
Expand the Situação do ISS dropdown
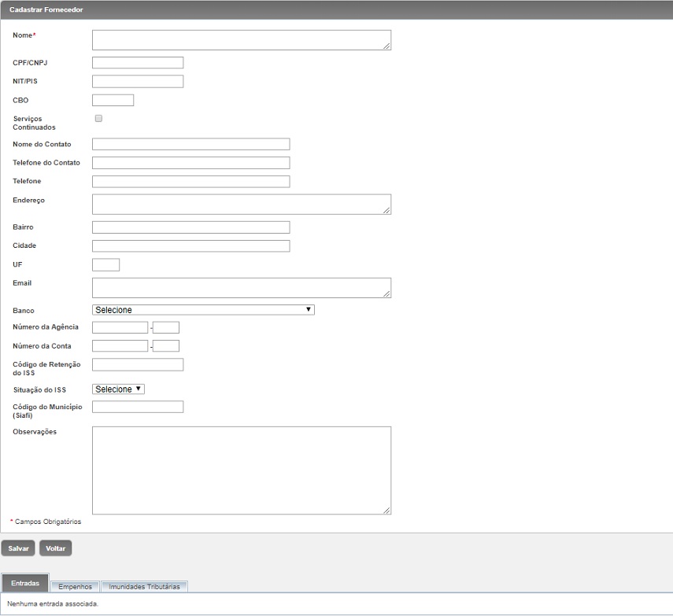pos(118,389)
